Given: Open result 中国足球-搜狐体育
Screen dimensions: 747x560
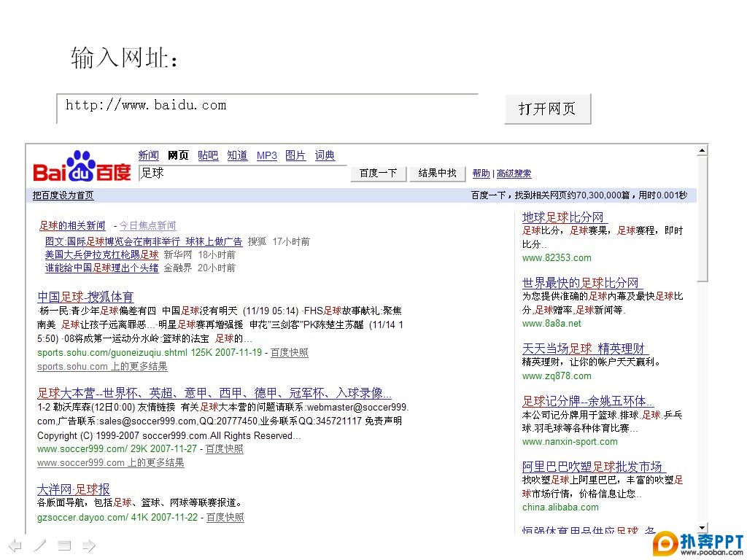Looking at the screenshot, I should [x=85, y=297].
